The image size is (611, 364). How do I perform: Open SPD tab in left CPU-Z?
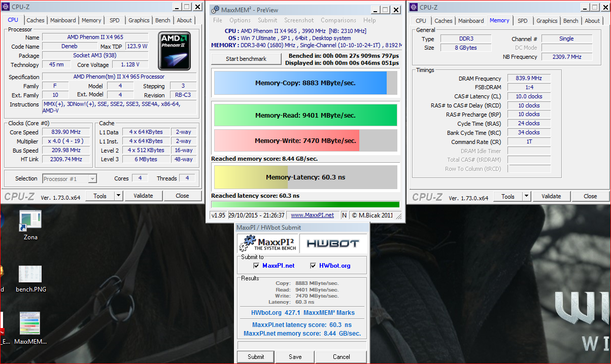(115, 20)
